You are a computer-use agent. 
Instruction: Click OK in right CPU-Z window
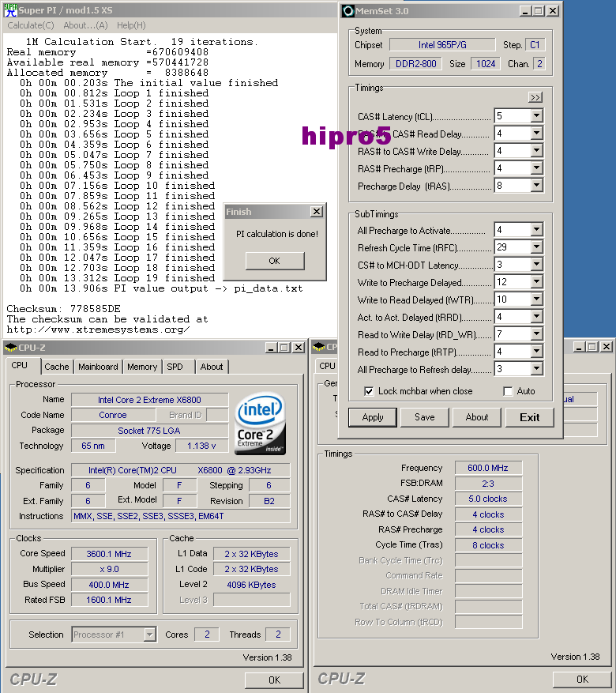click(x=582, y=679)
